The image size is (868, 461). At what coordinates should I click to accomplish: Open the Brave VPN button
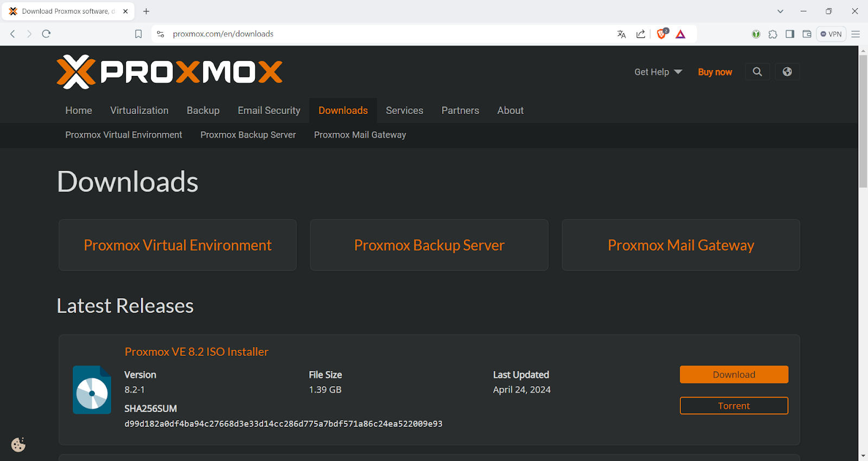click(x=831, y=34)
